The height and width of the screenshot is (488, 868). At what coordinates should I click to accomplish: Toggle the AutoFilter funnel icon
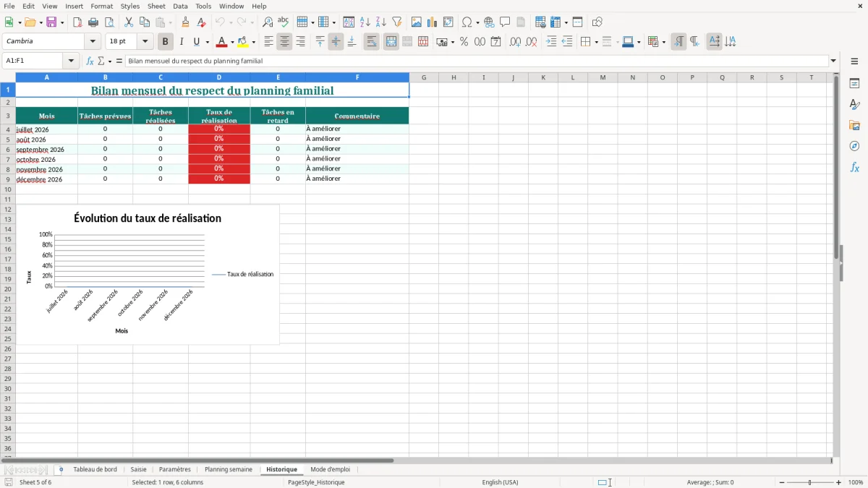pyautogui.click(x=397, y=22)
